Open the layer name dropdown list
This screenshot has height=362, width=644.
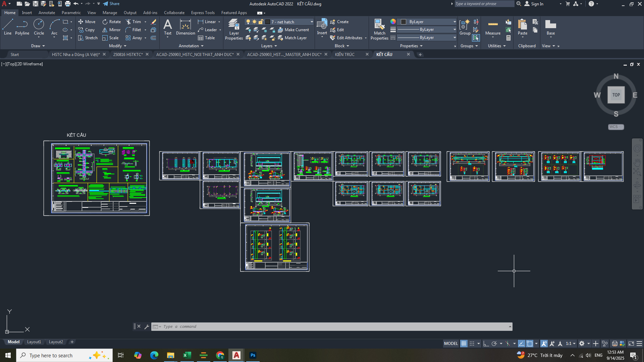[x=312, y=22]
